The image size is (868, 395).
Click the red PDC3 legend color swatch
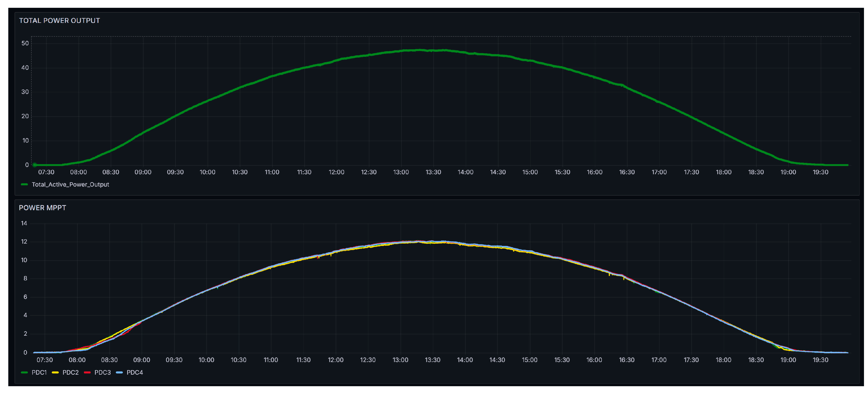pyautogui.click(x=87, y=372)
